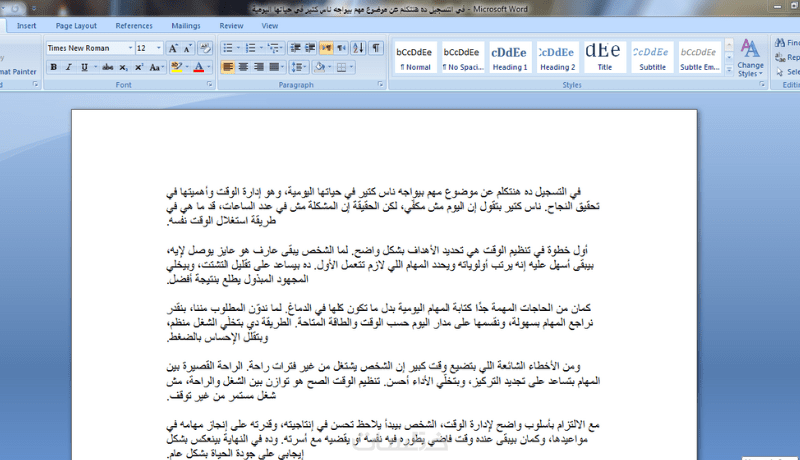Apply the No Spacing style
Viewport: 800px width, 460px height.
pyautogui.click(x=462, y=58)
